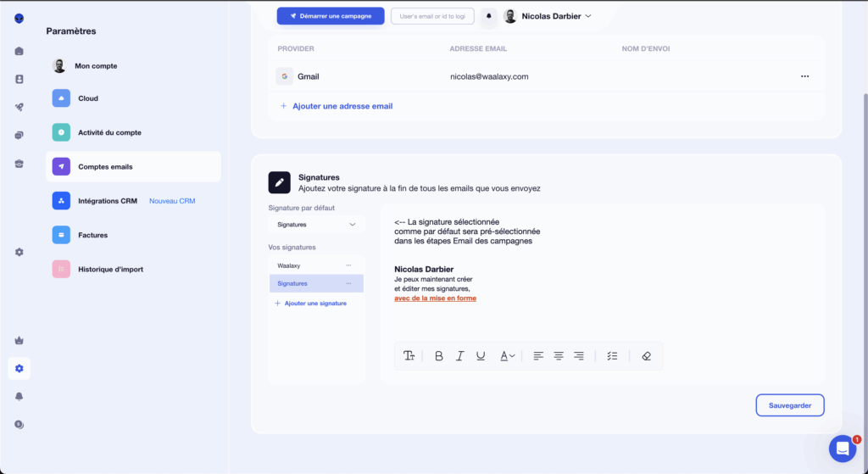Select Comptes emails section

(x=133, y=167)
